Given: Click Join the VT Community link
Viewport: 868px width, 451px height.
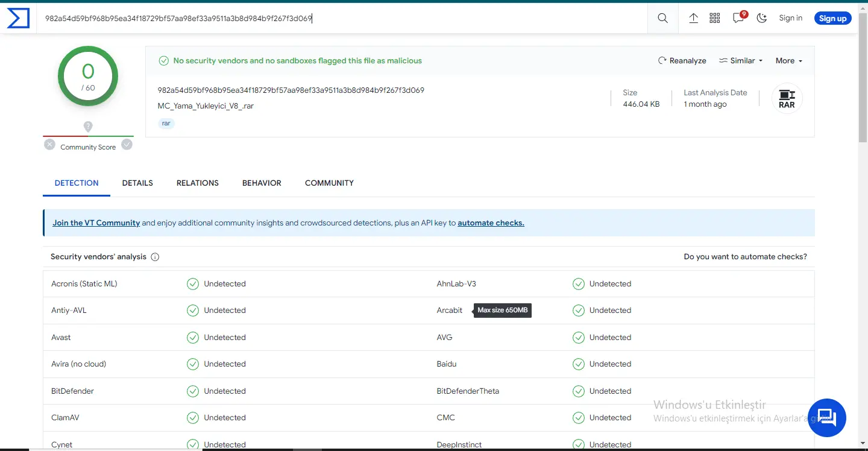Looking at the screenshot, I should pyautogui.click(x=96, y=223).
